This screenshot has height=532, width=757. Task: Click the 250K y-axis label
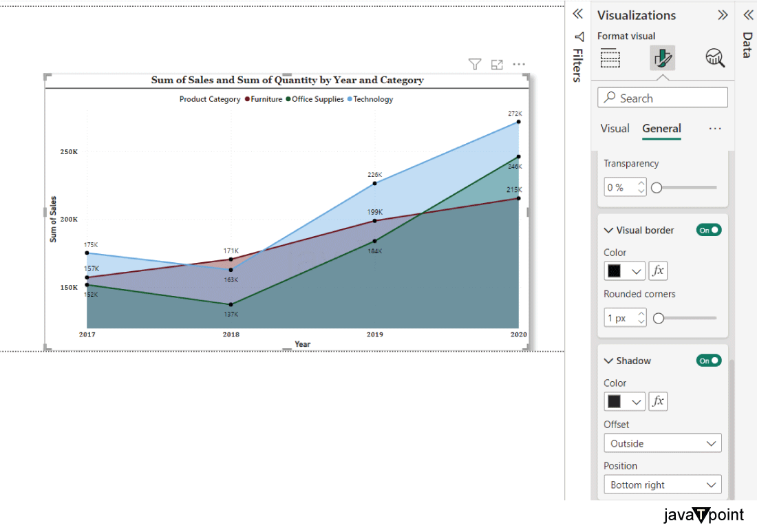click(69, 151)
